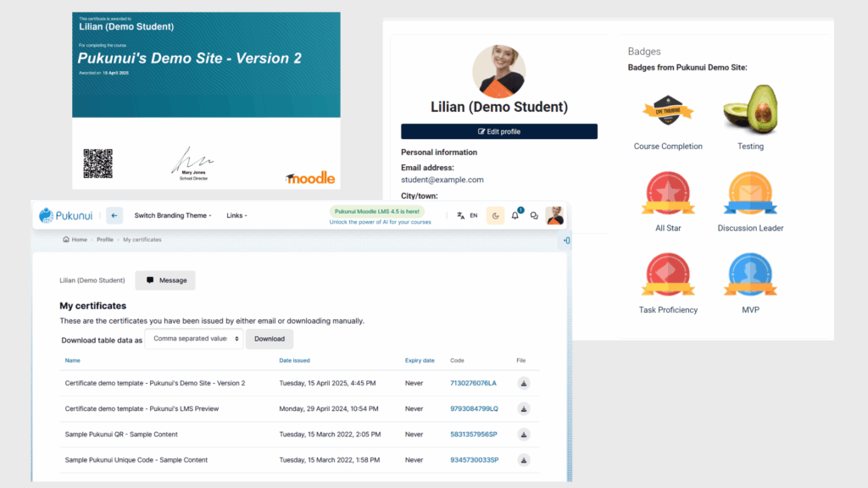The image size is (868, 488).
Task: Download file for code 7130276076LA
Action: [524, 384]
